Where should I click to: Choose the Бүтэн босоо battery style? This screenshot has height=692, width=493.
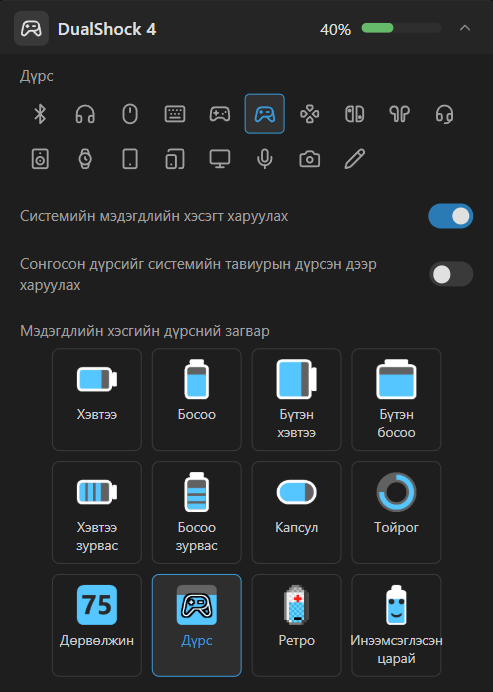pyautogui.click(x=396, y=399)
